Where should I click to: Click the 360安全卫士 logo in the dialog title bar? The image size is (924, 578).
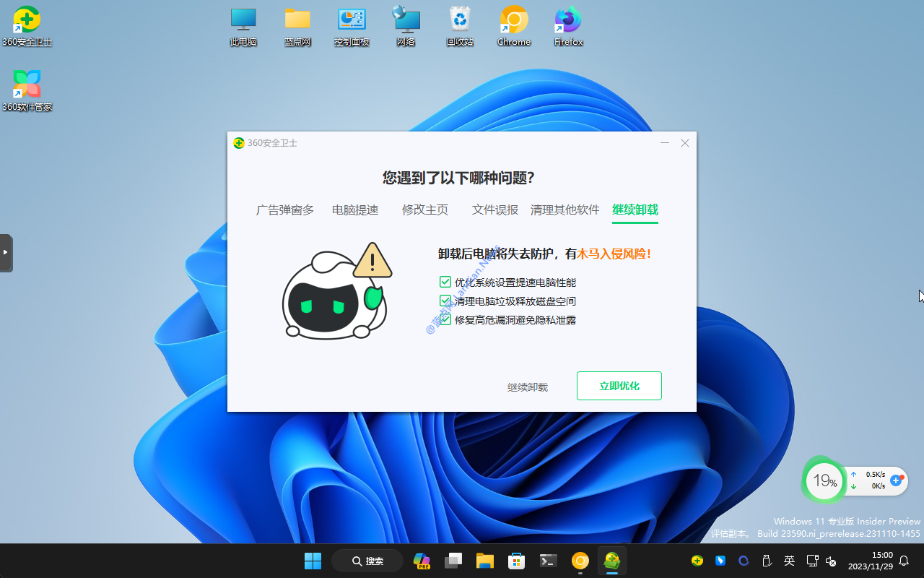239,143
